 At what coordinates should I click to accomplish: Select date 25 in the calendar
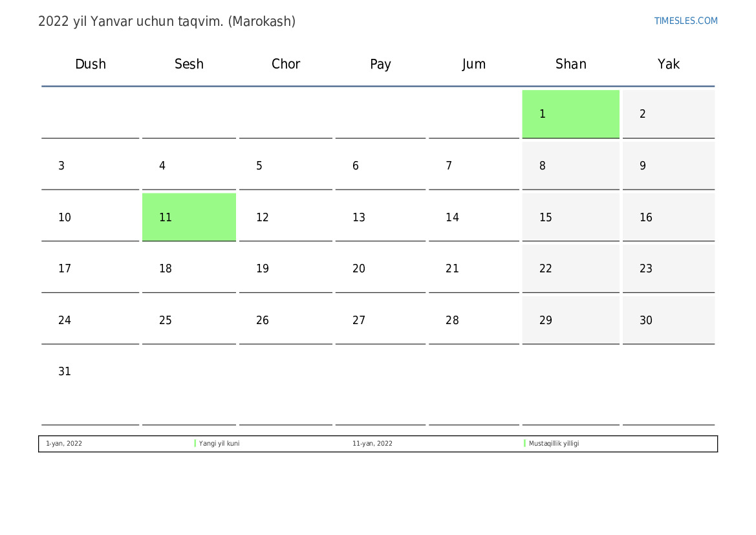tap(189, 320)
